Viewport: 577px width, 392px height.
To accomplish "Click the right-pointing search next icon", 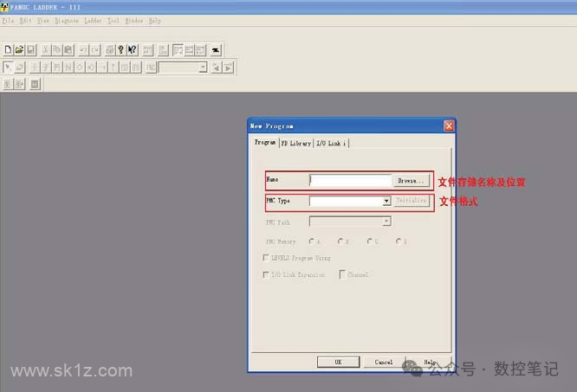I will pos(228,67).
